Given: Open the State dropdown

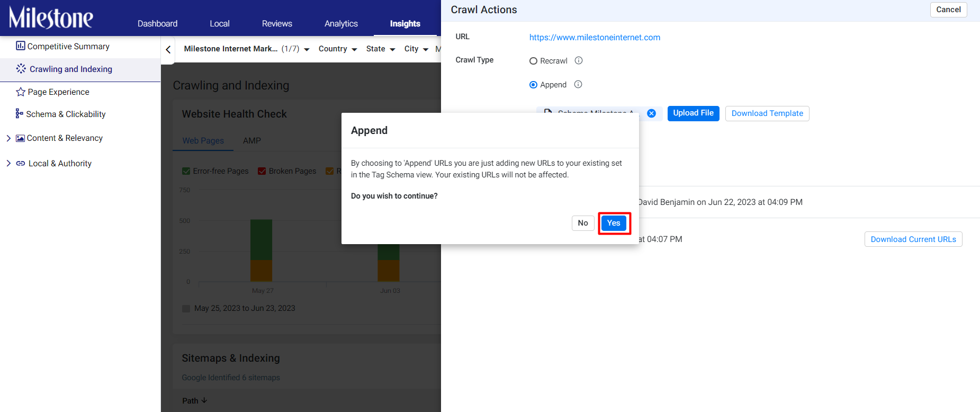Looking at the screenshot, I should 381,49.
